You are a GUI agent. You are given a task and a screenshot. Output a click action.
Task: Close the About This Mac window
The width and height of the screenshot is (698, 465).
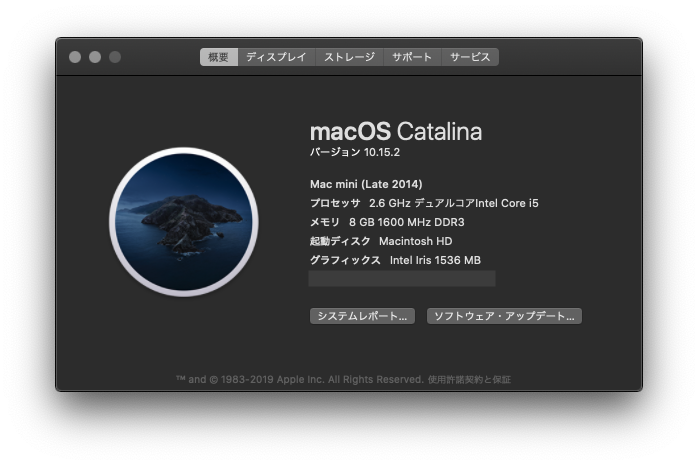pos(75,57)
